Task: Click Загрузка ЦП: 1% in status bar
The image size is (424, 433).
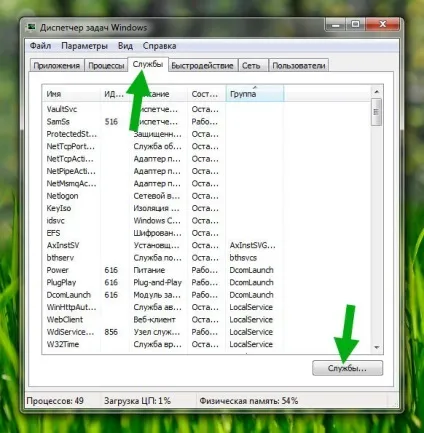Action: (x=137, y=400)
